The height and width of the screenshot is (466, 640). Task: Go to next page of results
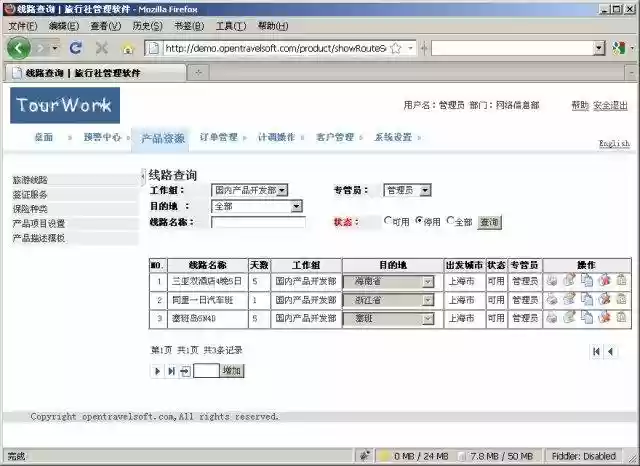pos(157,371)
